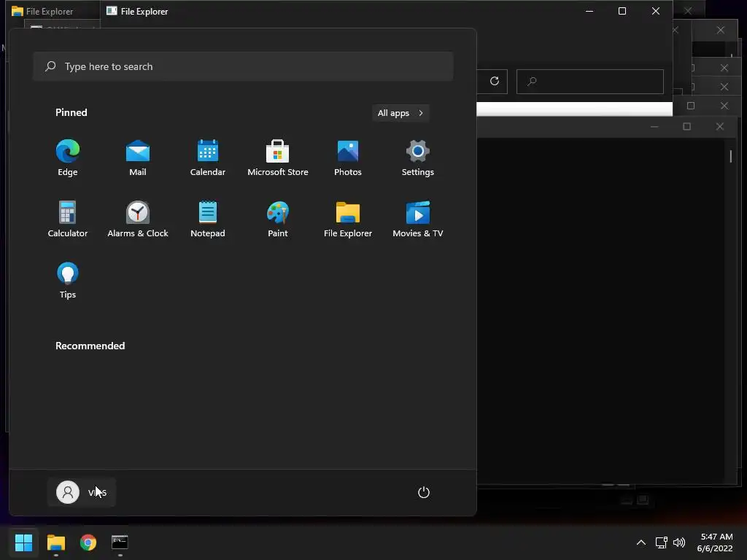Show hidden tray icons chevron
The image size is (747, 560).
pos(641,542)
